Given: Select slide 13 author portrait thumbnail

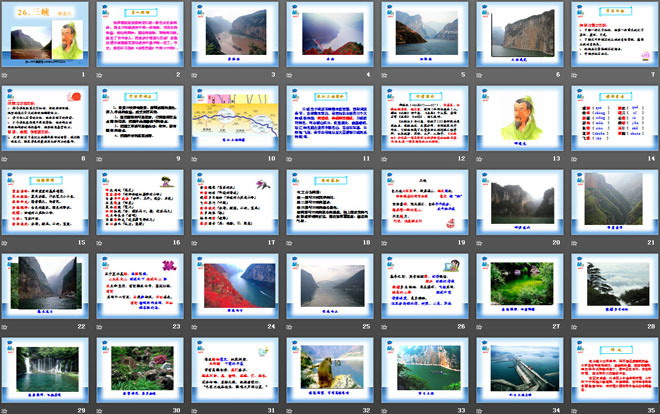Looking at the screenshot, I should click(x=520, y=118).
